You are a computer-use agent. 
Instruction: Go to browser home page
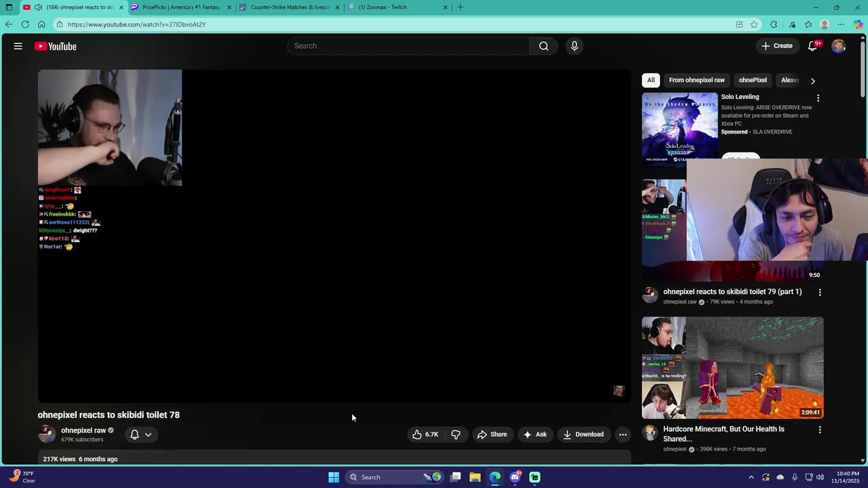click(41, 24)
